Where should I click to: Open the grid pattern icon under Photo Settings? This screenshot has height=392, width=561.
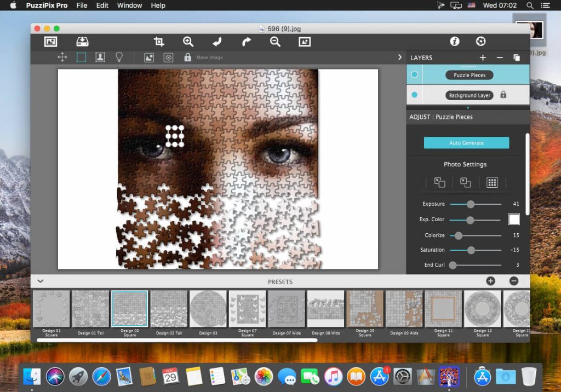pyautogui.click(x=491, y=182)
